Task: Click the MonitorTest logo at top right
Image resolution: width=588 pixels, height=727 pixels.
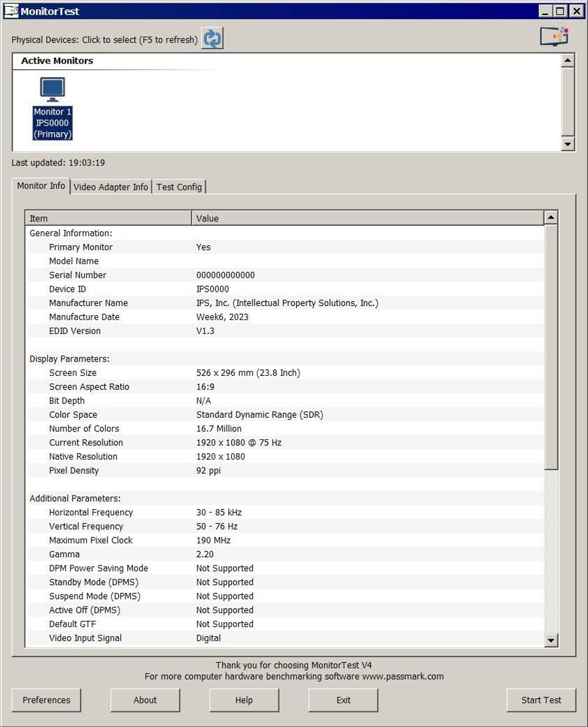Action: [x=555, y=36]
